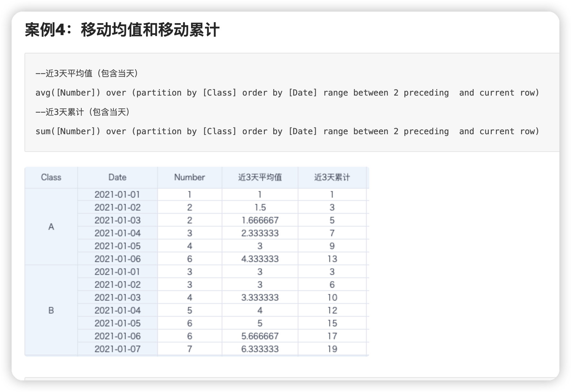Click the Number column header
The height and width of the screenshot is (392, 571).
coord(189,177)
